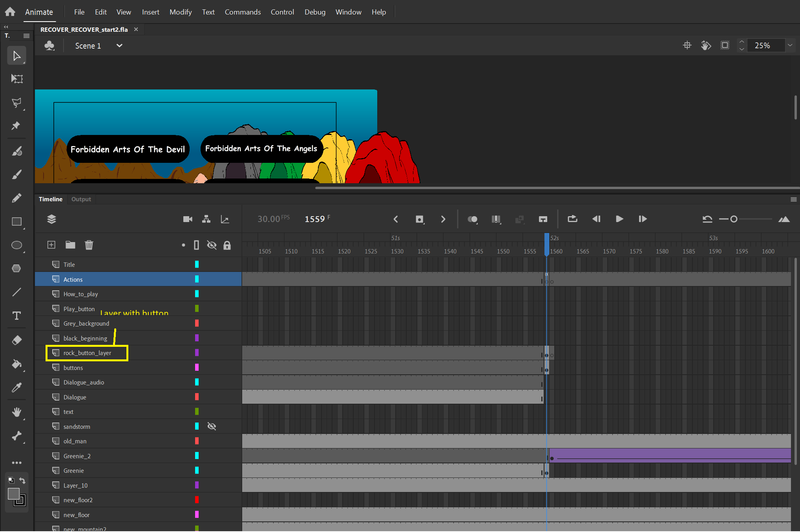Add a camera to the timeline
The width and height of the screenshot is (800, 532).
[188, 219]
